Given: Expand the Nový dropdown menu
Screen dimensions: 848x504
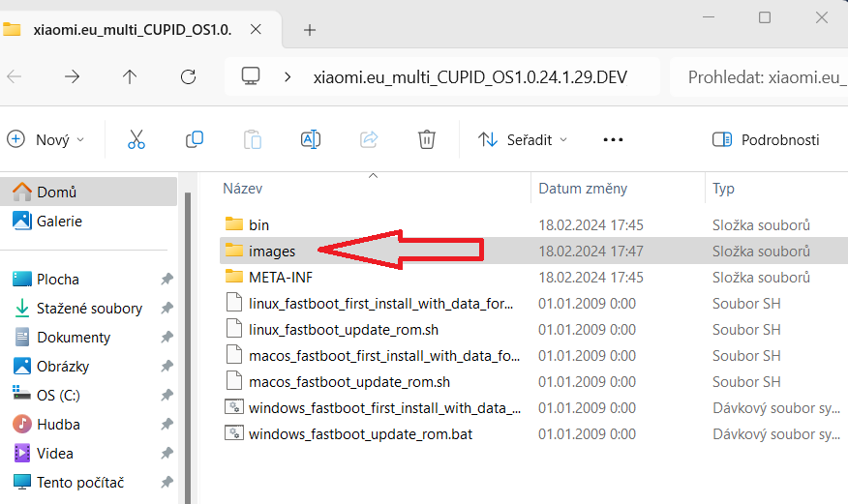Looking at the screenshot, I should pyautogui.click(x=45, y=140).
